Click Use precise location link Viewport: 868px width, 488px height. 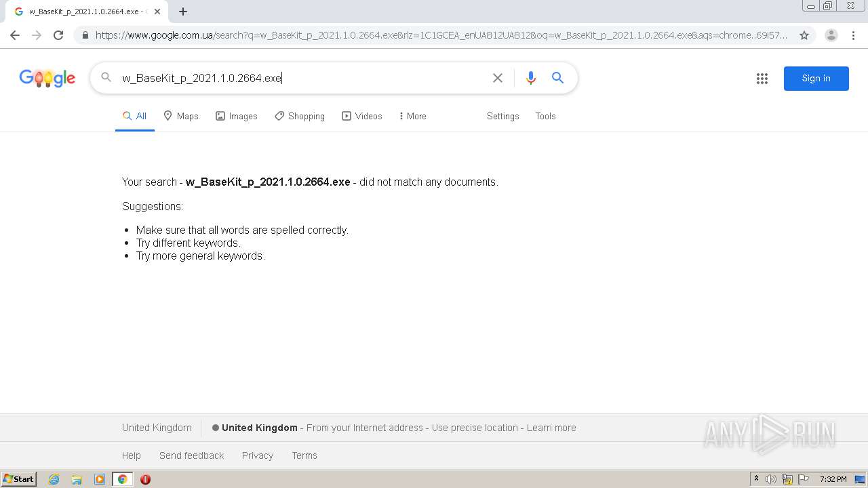pyautogui.click(x=475, y=428)
